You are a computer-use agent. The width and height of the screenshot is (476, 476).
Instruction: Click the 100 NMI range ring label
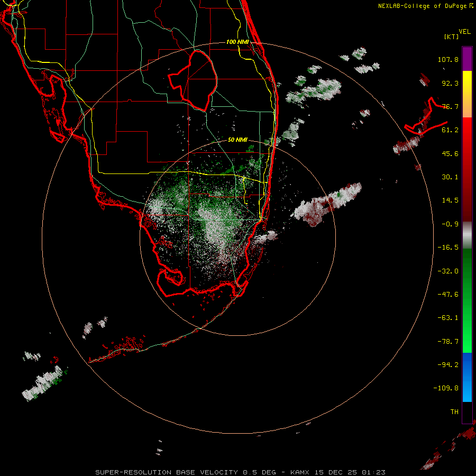click(x=237, y=42)
